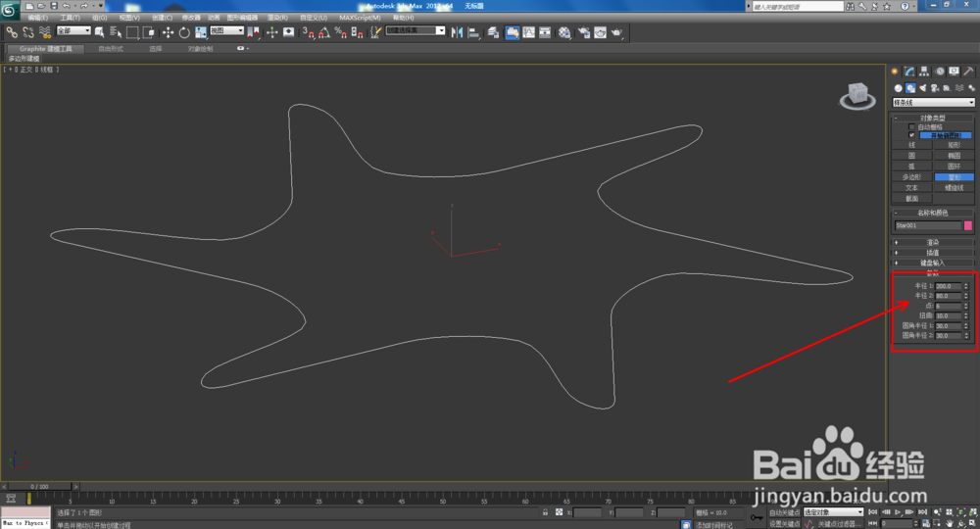Open the Curve Editor icon
Screen dimensions: 980x529
[529, 32]
